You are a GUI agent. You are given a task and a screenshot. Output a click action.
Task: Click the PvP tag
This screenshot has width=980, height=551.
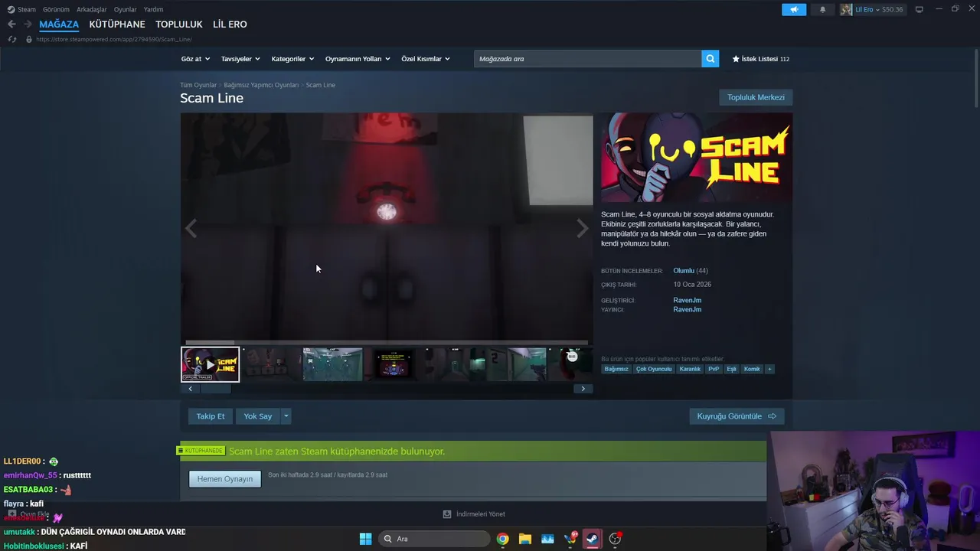[x=714, y=369]
